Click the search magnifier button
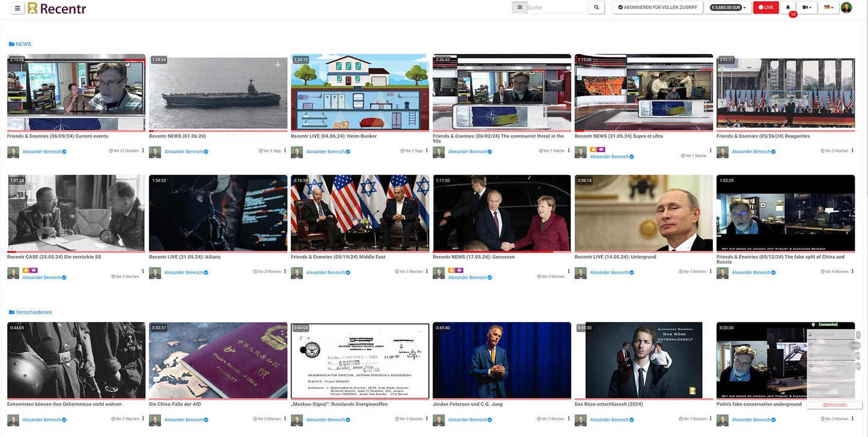Viewport: 868px width, 437px height. (596, 8)
